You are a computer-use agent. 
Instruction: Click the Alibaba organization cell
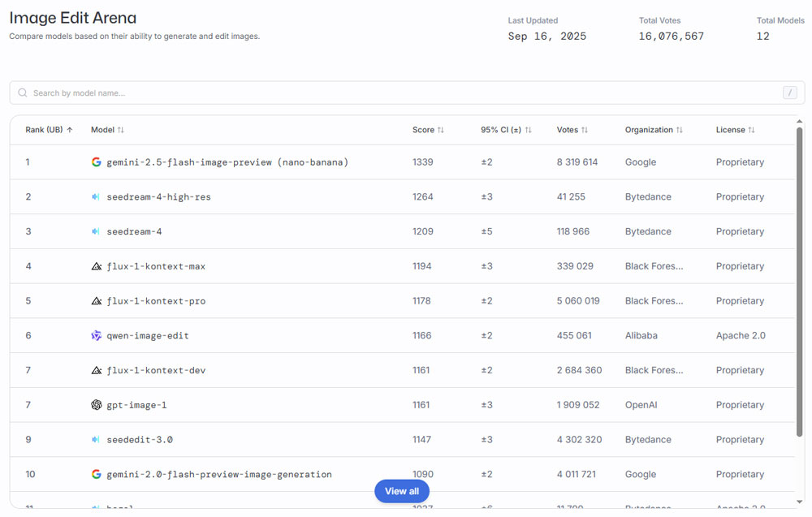(641, 335)
